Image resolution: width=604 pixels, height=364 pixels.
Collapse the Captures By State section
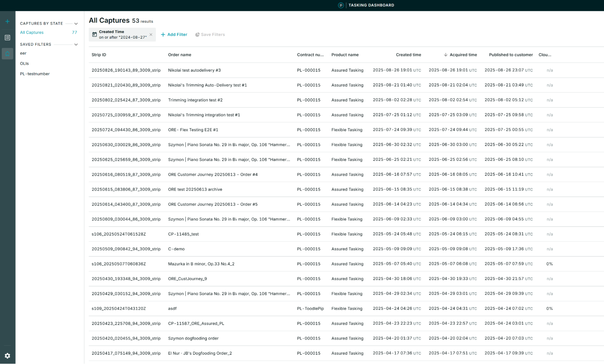pos(76,24)
